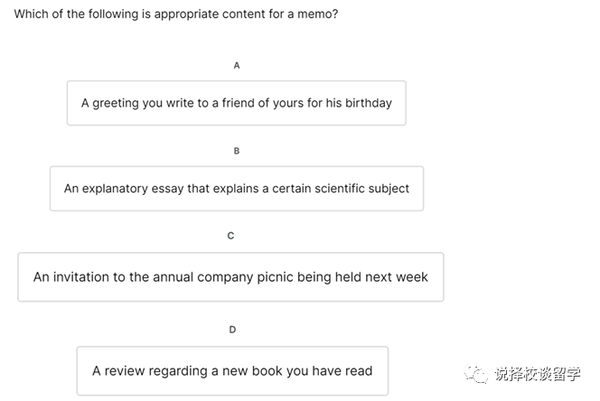The width and height of the screenshot is (600, 401).
Task: Click the word "review" in the fourth option
Action: pos(127,371)
